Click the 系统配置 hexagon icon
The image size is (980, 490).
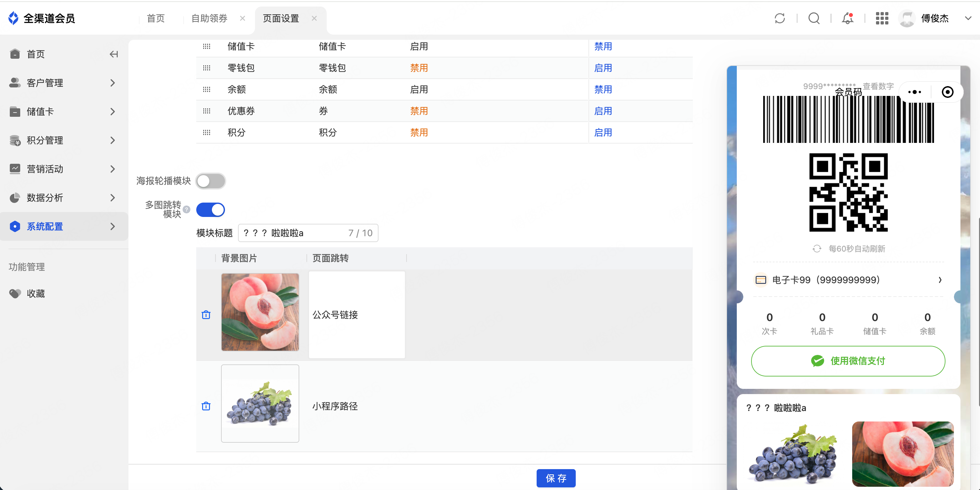click(15, 226)
